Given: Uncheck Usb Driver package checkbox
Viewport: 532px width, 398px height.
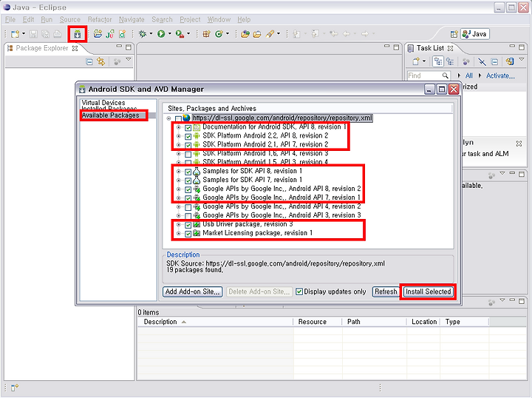Looking at the screenshot, I should pyautogui.click(x=188, y=225).
